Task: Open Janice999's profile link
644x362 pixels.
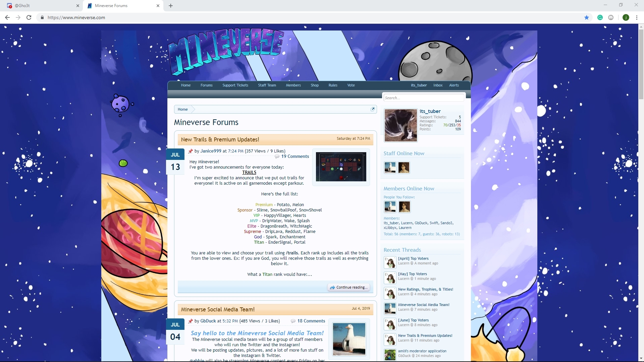Action: (211, 151)
